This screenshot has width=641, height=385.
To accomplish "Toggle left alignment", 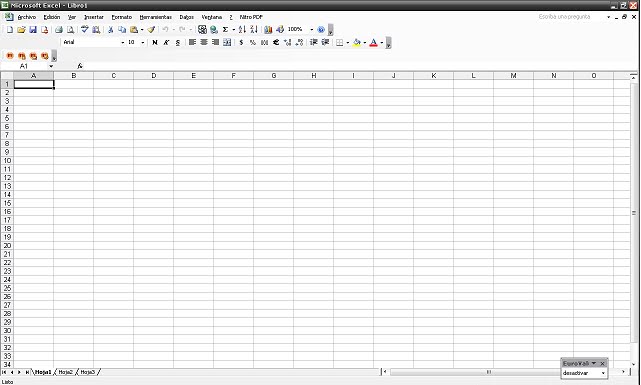I will (192, 43).
